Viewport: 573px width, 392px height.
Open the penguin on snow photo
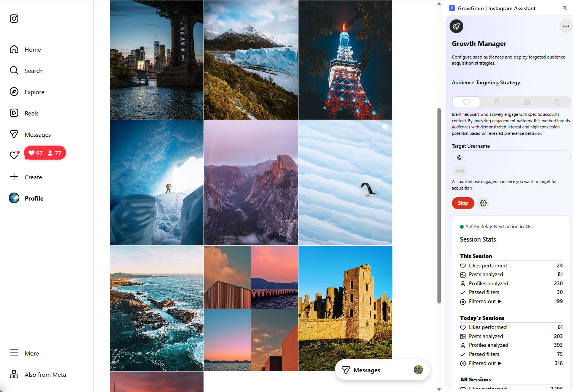pos(345,183)
